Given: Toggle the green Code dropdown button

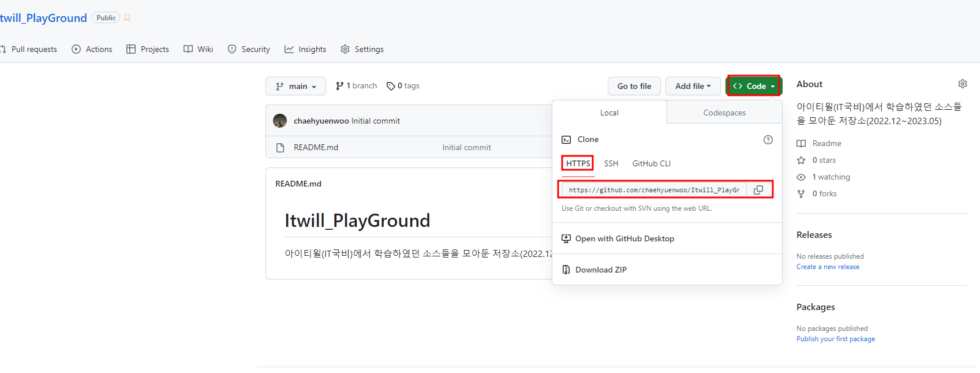Looking at the screenshot, I should point(754,86).
